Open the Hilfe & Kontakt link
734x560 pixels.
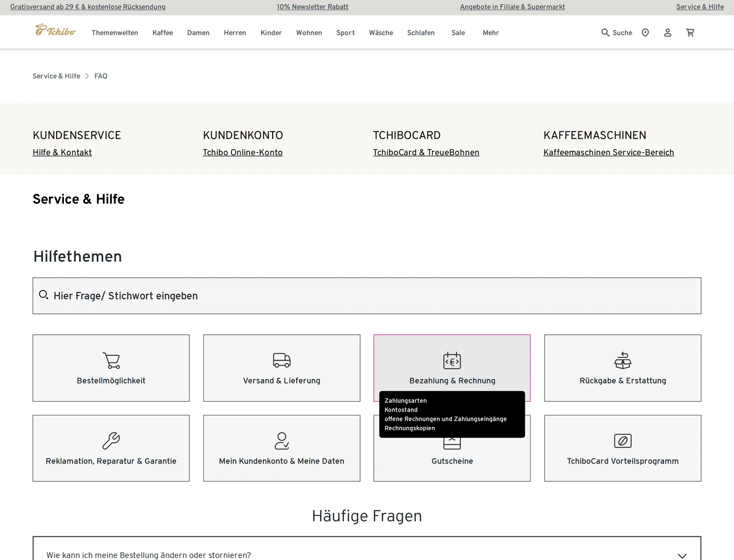click(62, 152)
